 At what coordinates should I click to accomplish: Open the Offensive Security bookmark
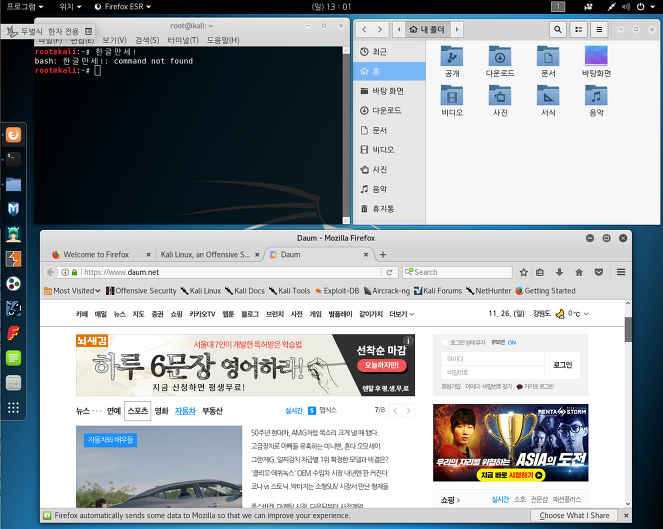coord(141,291)
